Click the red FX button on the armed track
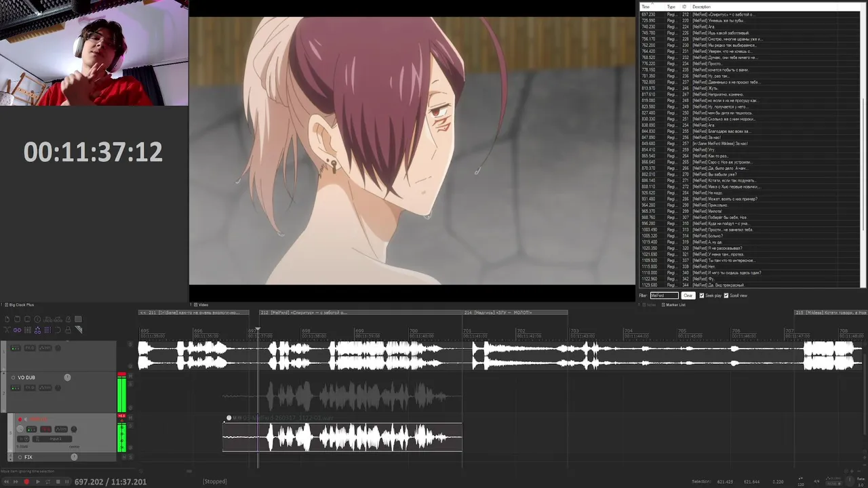Viewport: 868px width, 488px height. point(45,429)
